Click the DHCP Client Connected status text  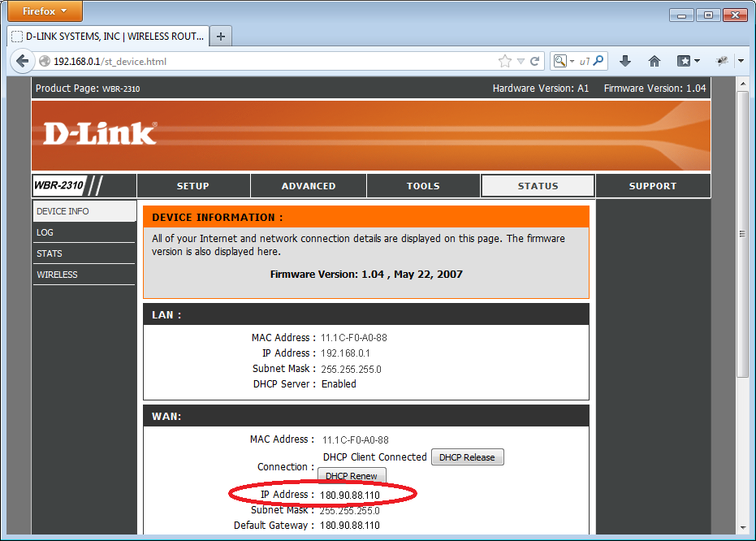click(x=374, y=457)
